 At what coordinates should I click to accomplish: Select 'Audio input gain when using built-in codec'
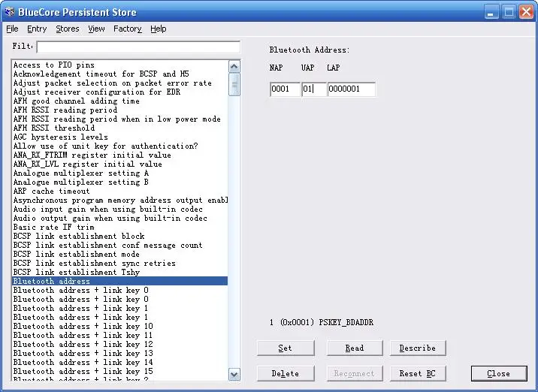tap(119, 209)
